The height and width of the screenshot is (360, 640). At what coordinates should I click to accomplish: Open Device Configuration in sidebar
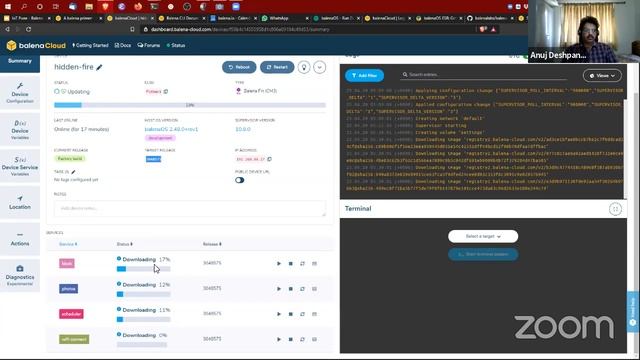click(x=20, y=93)
